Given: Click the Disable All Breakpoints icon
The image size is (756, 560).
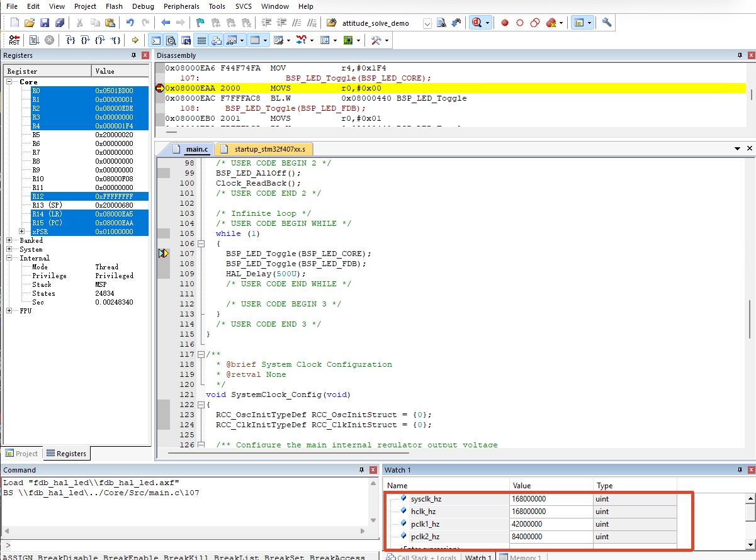Looking at the screenshot, I should pos(535,23).
